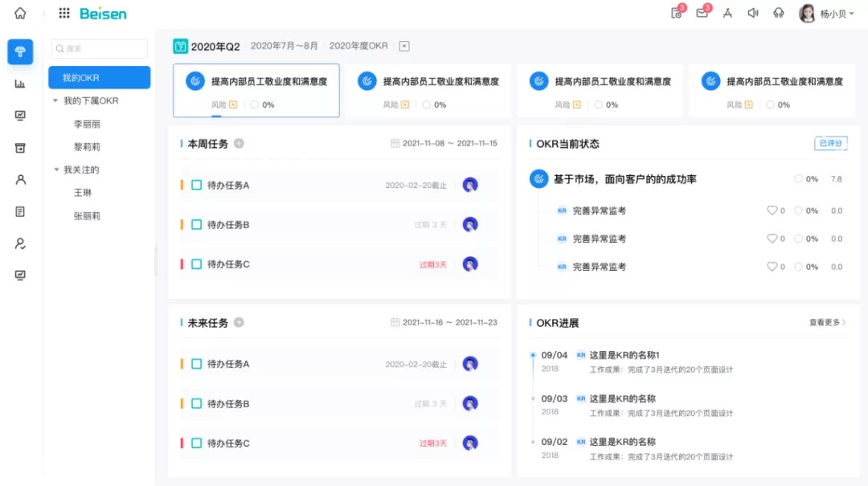
Task: Select 我的OKR in the left panel
Action: (x=99, y=77)
